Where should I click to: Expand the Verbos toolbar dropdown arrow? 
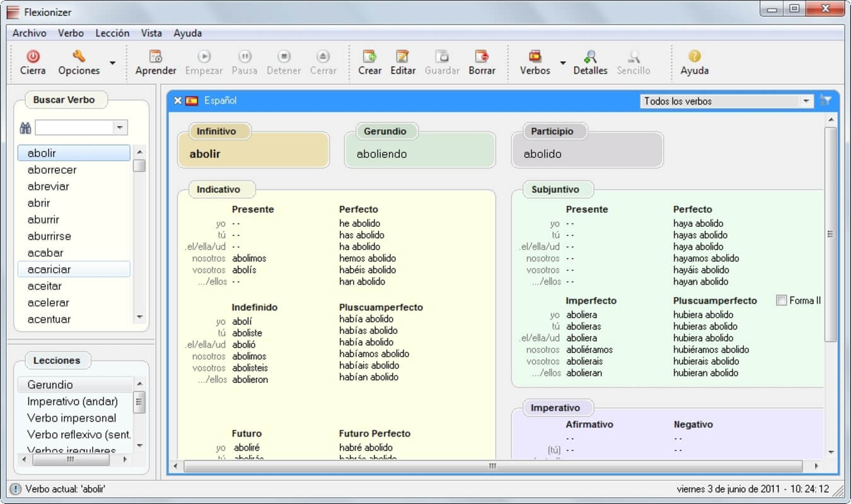coord(563,63)
